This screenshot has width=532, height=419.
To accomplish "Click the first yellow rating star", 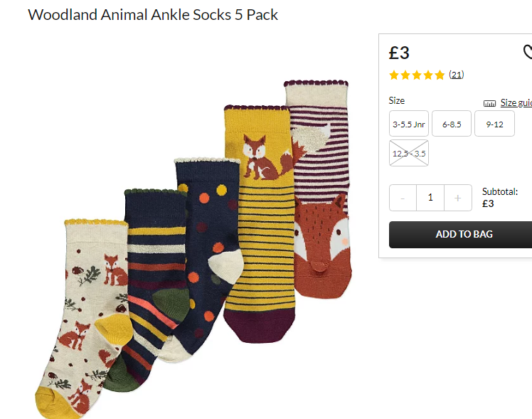I will [394, 75].
